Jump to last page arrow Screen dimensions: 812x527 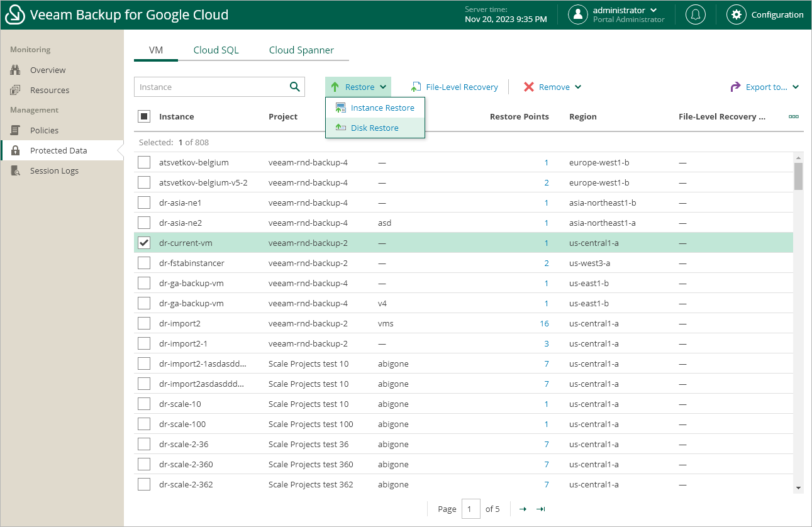click(540, 509)
